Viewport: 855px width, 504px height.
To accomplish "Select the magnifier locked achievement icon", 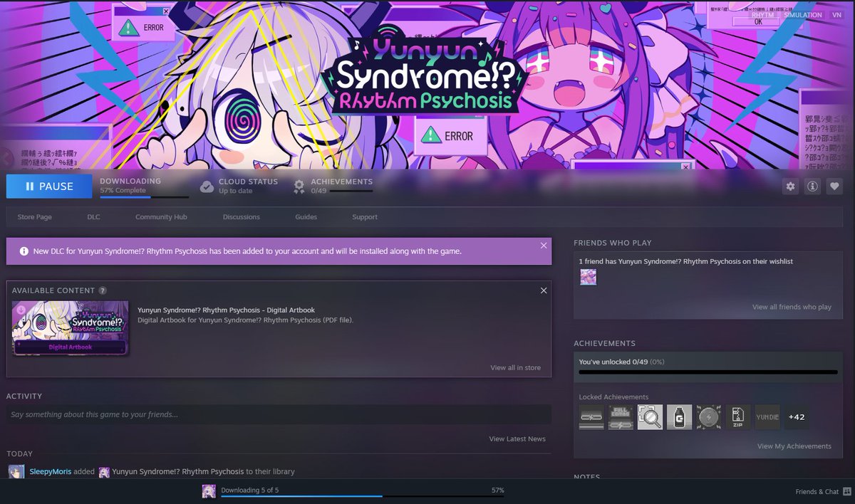I will coord(650,417).
